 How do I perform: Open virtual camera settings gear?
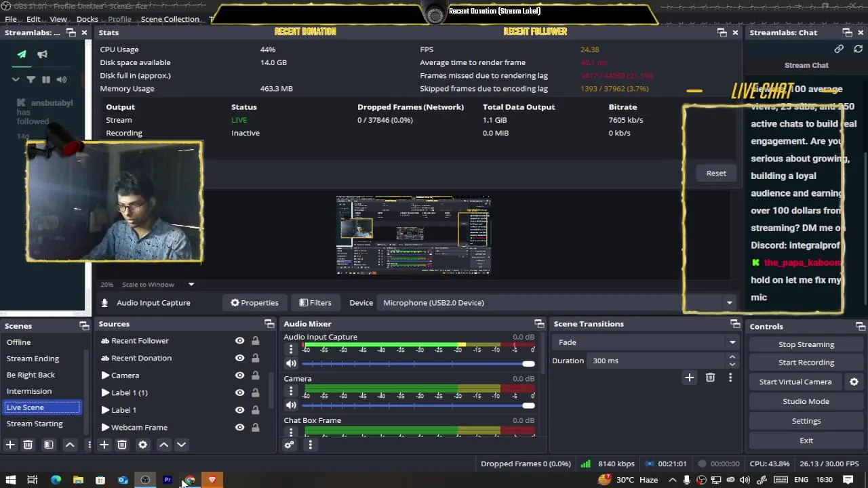pyautogui.click(x=854, y=382)
